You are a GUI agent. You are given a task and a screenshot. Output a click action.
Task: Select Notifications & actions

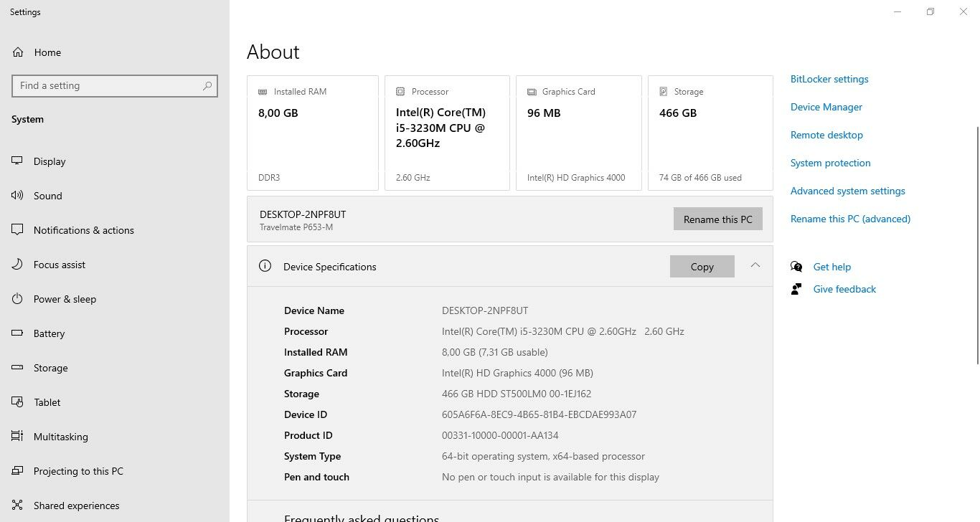(17, 230)
